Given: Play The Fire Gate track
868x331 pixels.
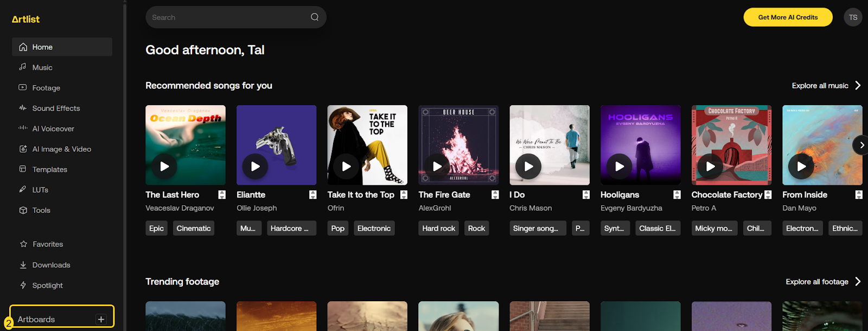Looking at the screenshot, I should tap(437, 166).
